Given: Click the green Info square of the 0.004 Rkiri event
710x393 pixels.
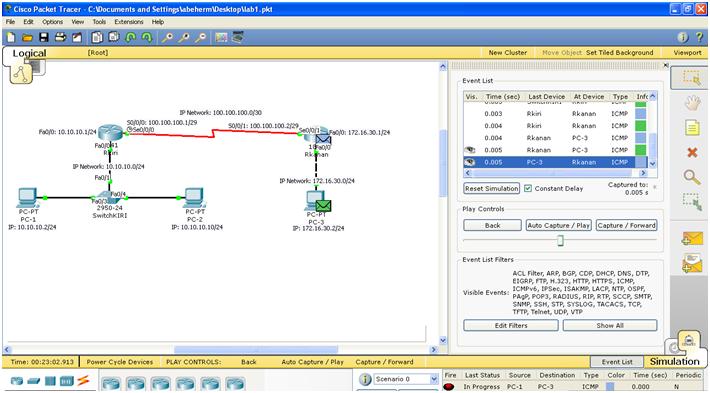Looking at the screenshot, I should pyautogui.click(x=641, y=126).
